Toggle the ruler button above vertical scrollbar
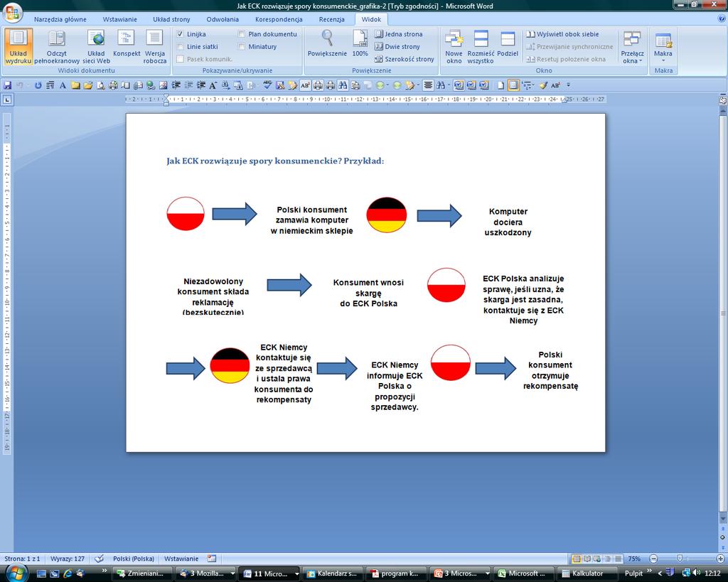This screenshot has height=582, width=728. [x=722, y=99]
